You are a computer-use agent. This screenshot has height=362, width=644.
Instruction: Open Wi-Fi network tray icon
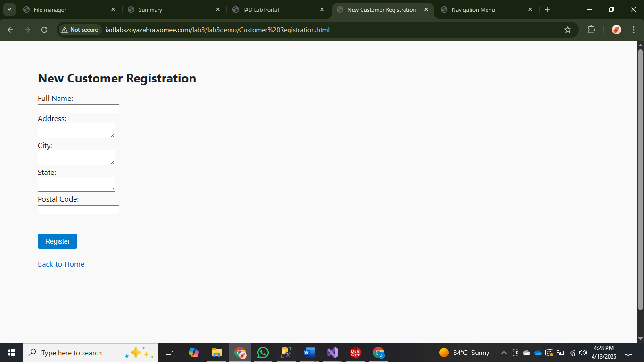[x=572, y=353]
